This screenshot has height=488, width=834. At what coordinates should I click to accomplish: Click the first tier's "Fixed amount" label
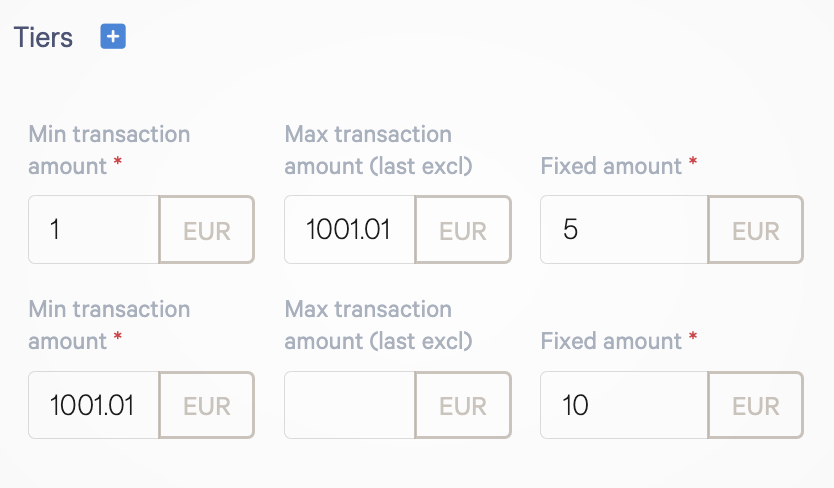(613, 165)
